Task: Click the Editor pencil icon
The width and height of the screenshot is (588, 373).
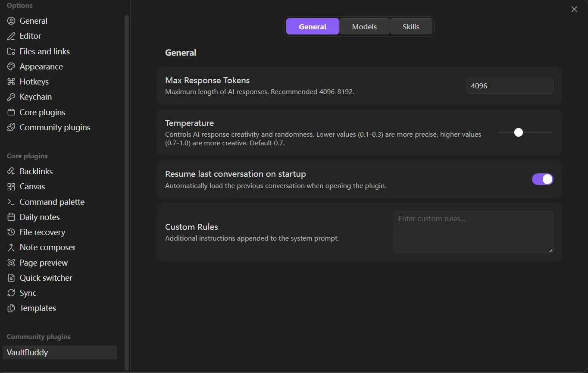Action: 11,36
